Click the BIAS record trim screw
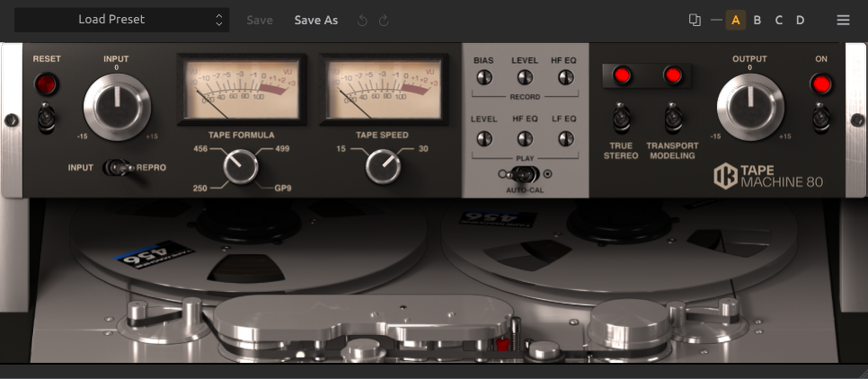Screen dimensions: 868x379 click(484, 78)
